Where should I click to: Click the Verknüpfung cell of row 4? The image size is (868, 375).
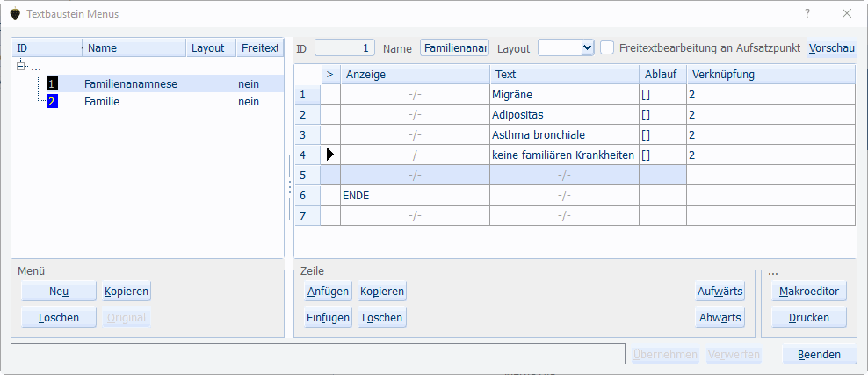(771, 155)
